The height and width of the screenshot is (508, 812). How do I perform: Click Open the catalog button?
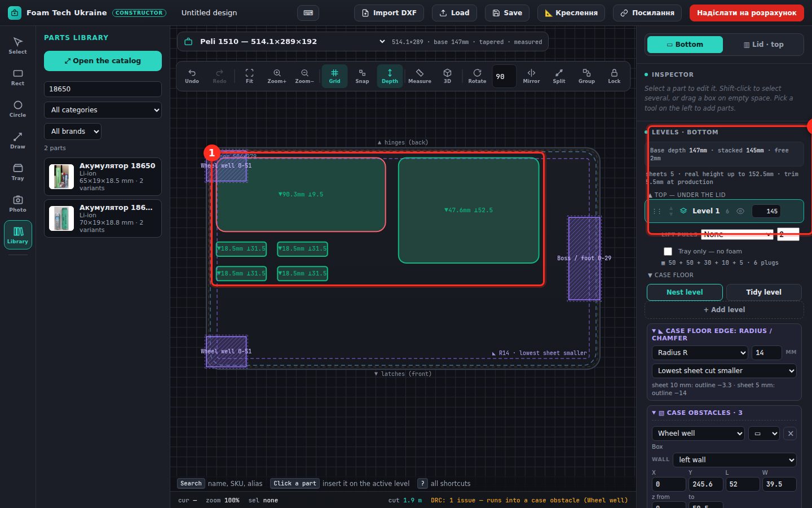103,61
